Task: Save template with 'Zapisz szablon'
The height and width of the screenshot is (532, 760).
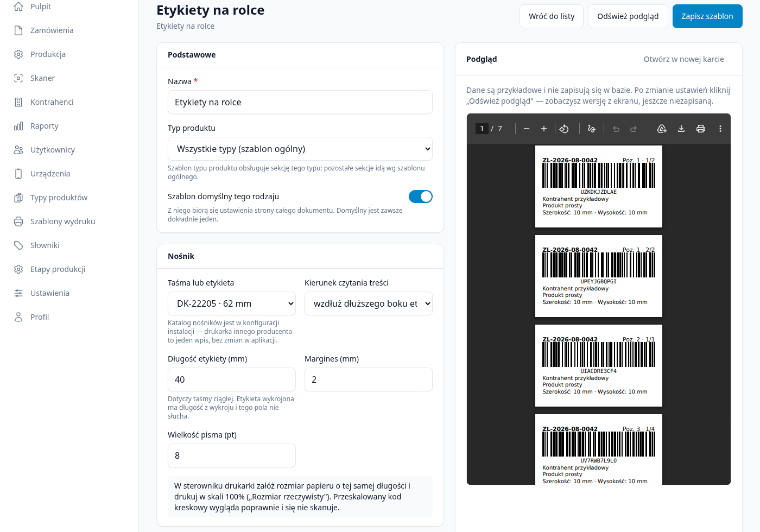Action: tap(707, 16)
